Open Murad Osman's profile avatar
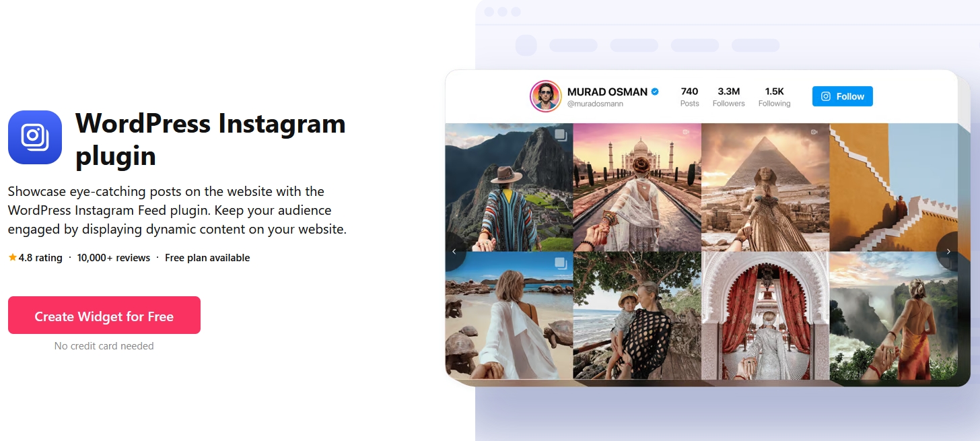The height and width of the screenshot is (441, 980). [x=545, y=96]
